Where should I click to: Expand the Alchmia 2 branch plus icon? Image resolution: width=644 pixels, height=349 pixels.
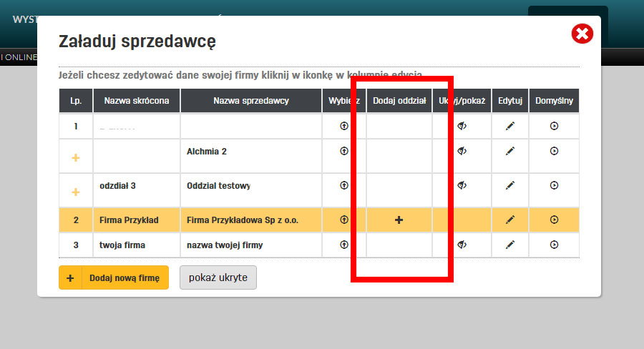pos(76,157)
